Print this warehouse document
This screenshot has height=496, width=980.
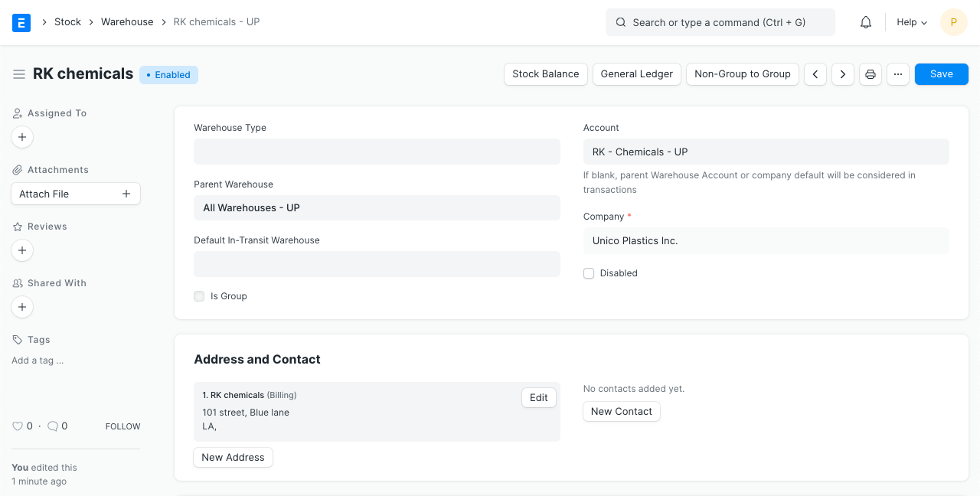(x=871, y=74)
